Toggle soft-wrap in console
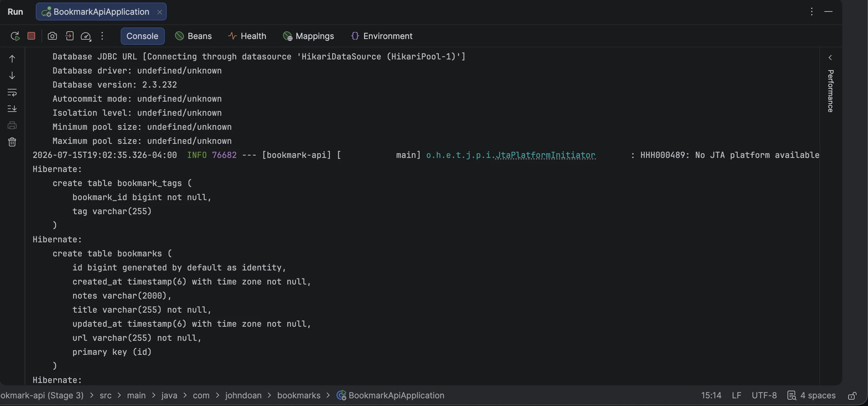This screenshot has height=406, width=868. pos(12,92)
